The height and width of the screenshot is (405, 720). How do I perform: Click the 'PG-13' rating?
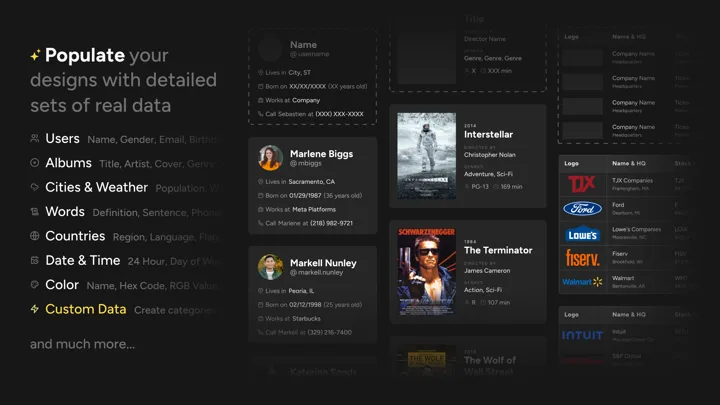tap(480, 187)
